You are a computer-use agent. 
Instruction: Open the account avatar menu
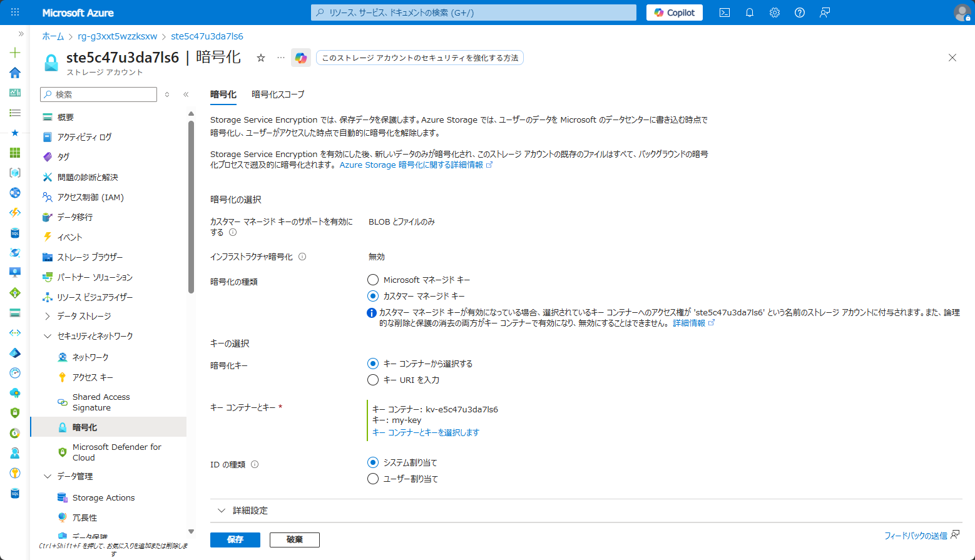[961, 13]
